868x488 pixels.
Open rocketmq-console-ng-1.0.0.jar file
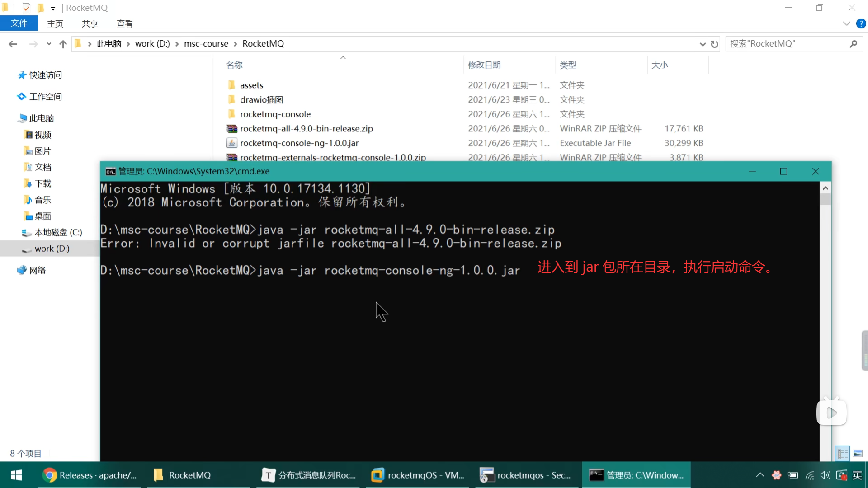299,143
